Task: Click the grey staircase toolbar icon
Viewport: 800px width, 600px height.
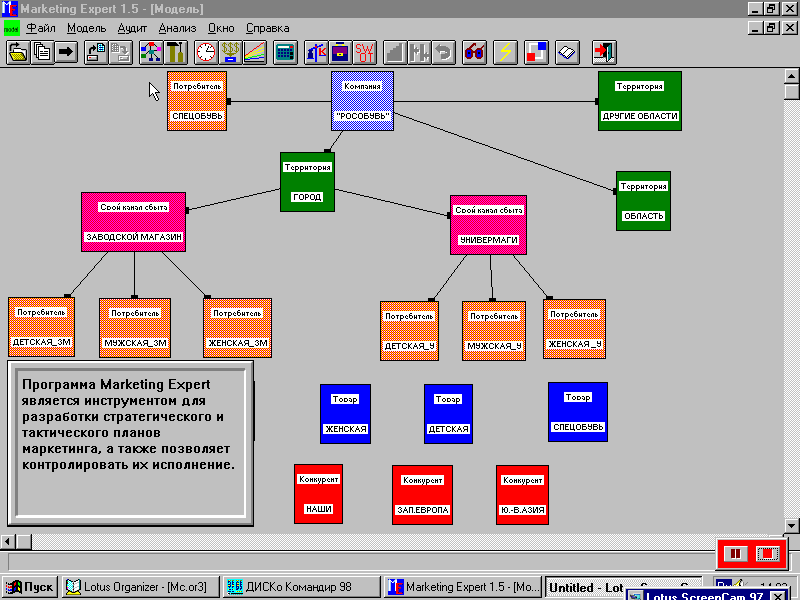Action: (x=395, y=52)
